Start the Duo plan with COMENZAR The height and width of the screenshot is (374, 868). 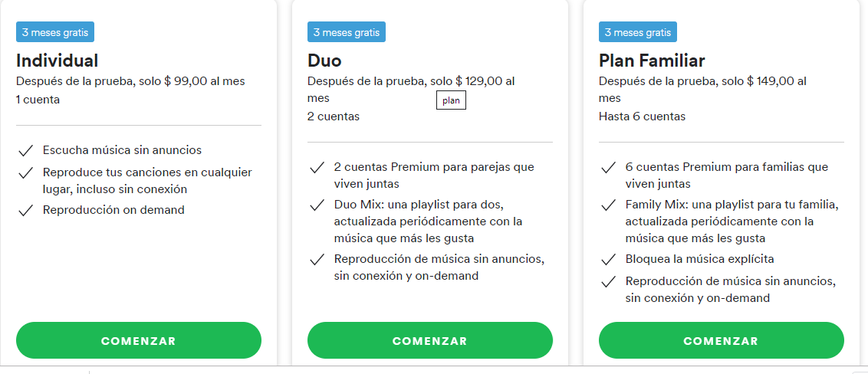429,341
